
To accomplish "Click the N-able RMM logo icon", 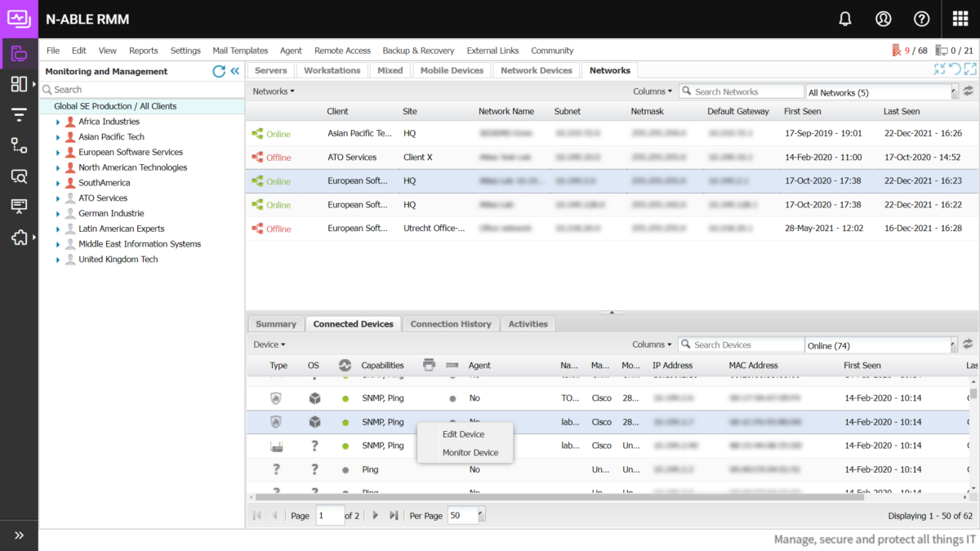I will [18, 18].
